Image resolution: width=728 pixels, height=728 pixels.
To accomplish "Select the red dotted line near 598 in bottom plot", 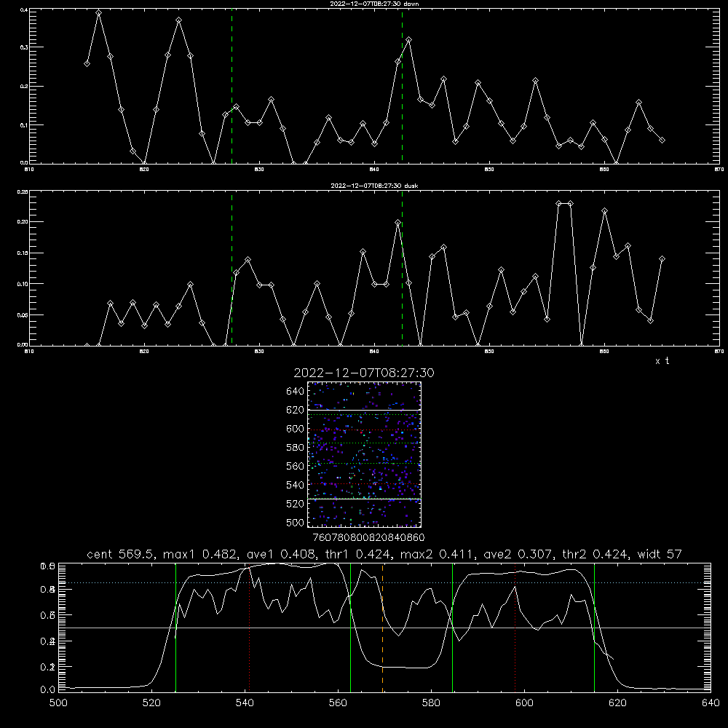I will pos(515,628).
